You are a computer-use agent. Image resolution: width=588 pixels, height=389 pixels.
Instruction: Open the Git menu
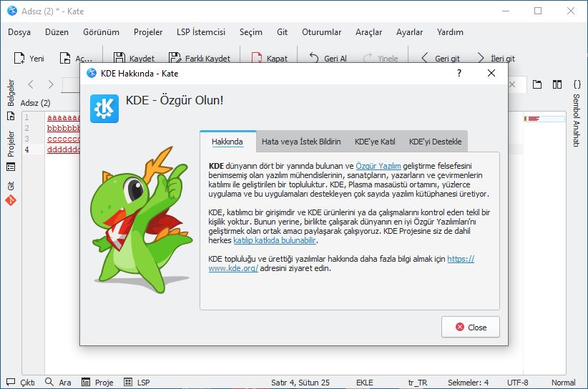[282, 32]
